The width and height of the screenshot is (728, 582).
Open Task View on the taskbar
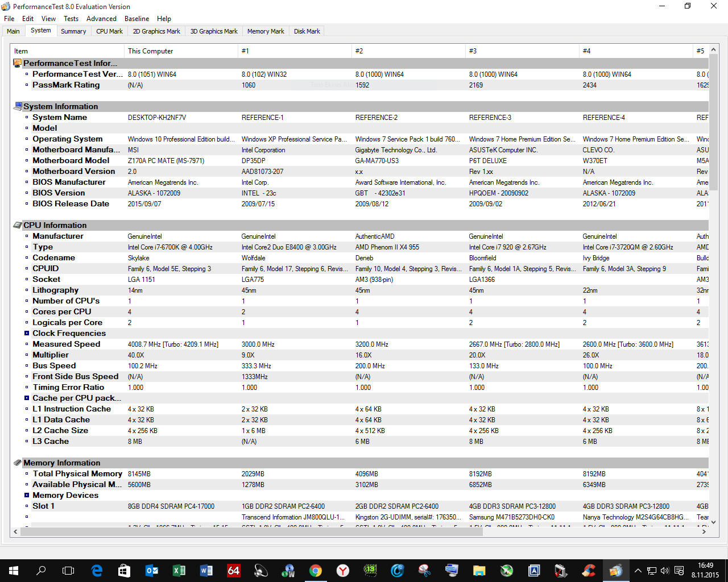68,570
